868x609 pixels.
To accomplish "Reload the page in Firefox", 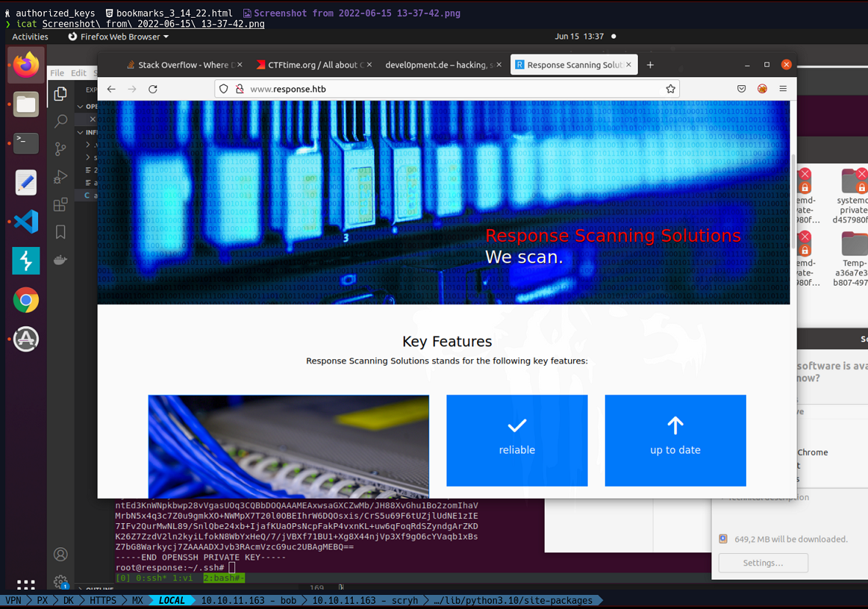I will 153,89.
